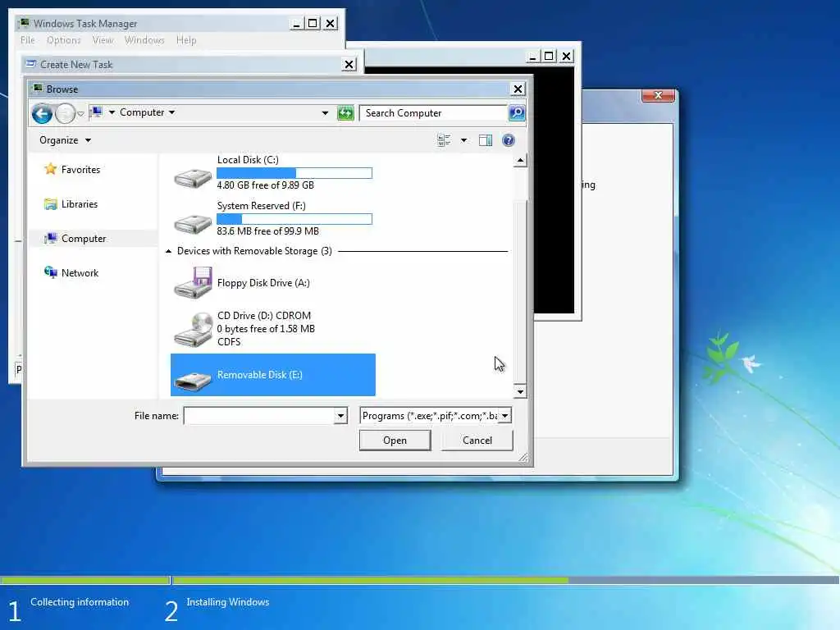The width and height of the screenshot is (840, 630).
Task: Click the 'Installing Windows' step label
Action: (x=228, y=602)
